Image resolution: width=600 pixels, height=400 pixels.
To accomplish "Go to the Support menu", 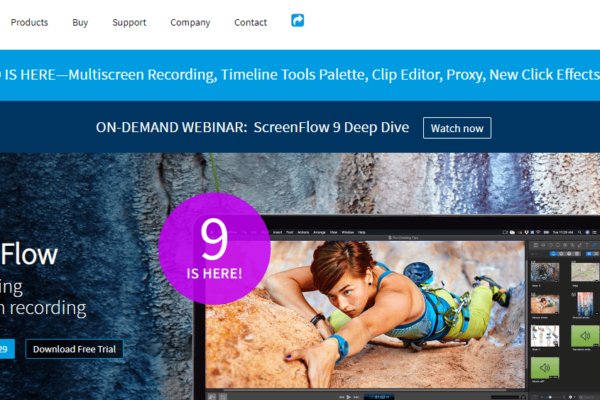I will (x=129, y=23).
